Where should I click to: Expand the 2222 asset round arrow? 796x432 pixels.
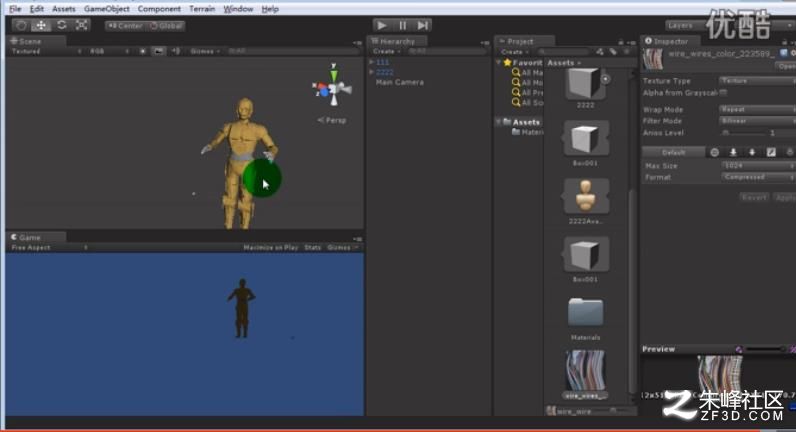(605, 79)
